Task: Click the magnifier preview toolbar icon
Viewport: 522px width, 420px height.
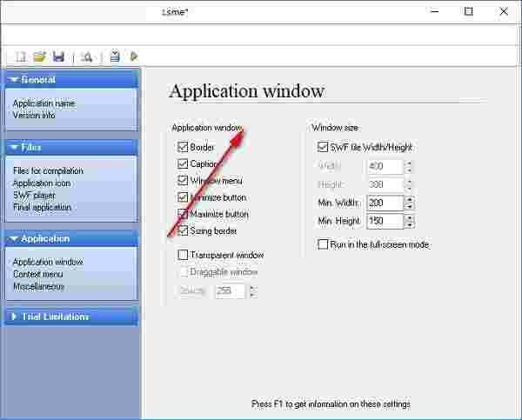Action: click(x=87, y=57)
